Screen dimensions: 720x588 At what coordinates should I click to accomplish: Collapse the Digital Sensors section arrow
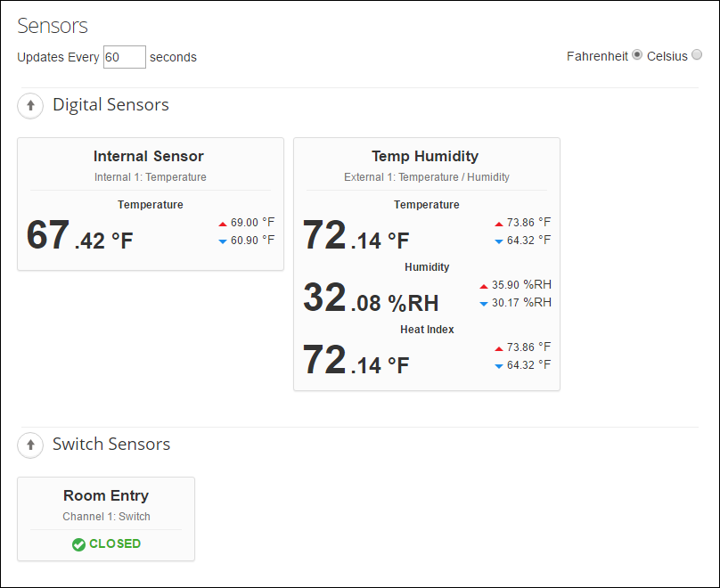[30, 105]
